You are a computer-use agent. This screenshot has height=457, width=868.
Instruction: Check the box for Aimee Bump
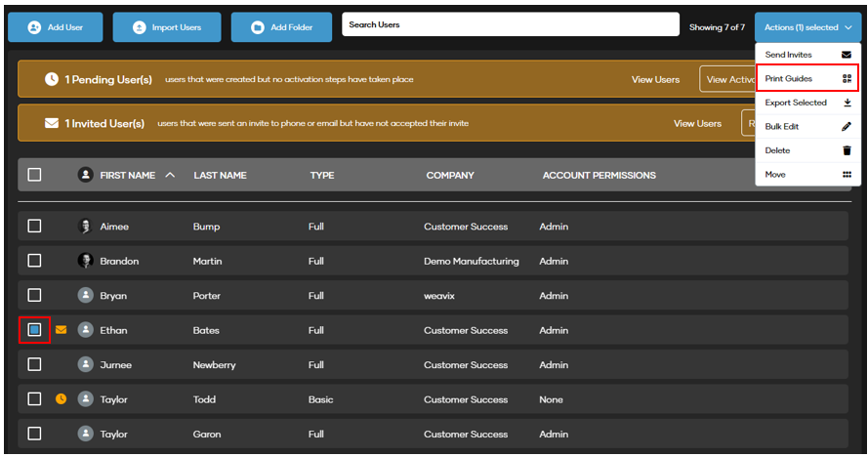pos(34,226)
